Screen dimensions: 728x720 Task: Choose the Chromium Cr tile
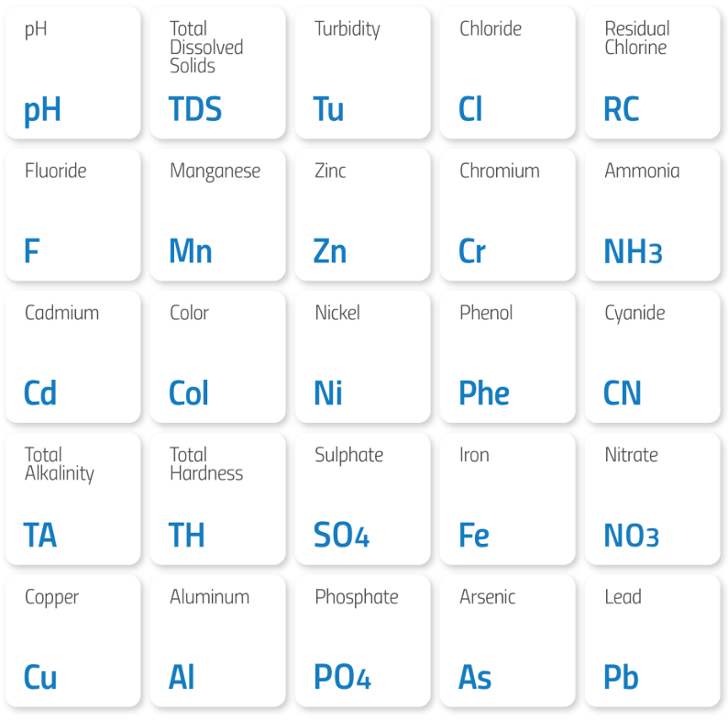click(508, 215)
